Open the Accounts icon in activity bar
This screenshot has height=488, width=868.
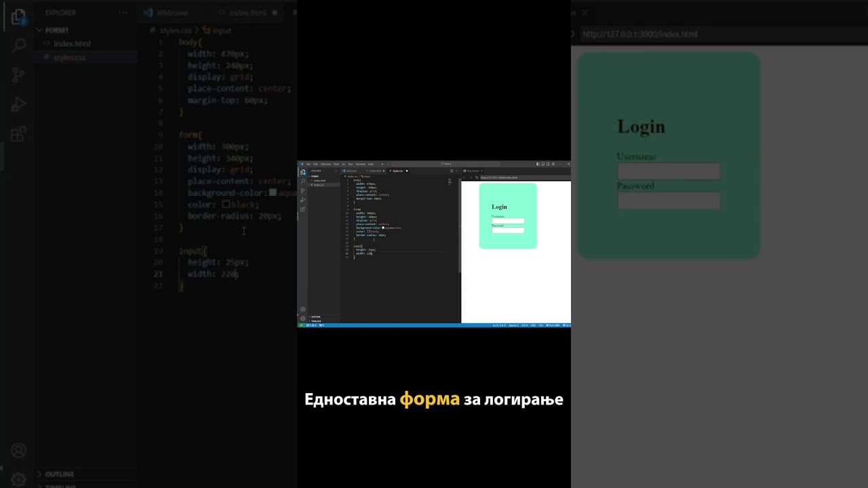(x=303, y=310)
